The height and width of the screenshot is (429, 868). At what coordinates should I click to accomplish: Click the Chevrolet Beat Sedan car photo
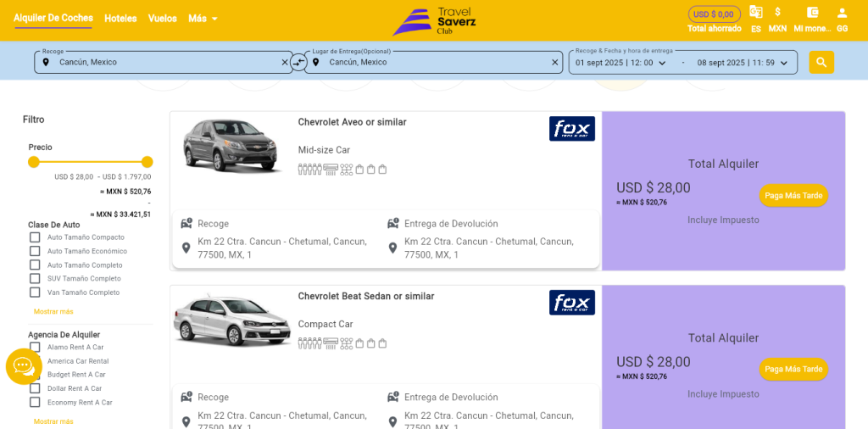click(232, 320)
